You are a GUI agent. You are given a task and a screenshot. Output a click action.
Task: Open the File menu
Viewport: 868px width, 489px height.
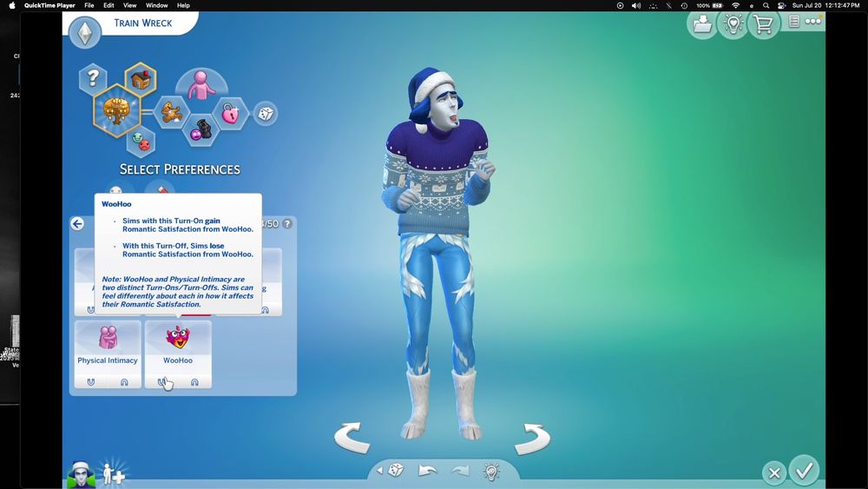89,5
